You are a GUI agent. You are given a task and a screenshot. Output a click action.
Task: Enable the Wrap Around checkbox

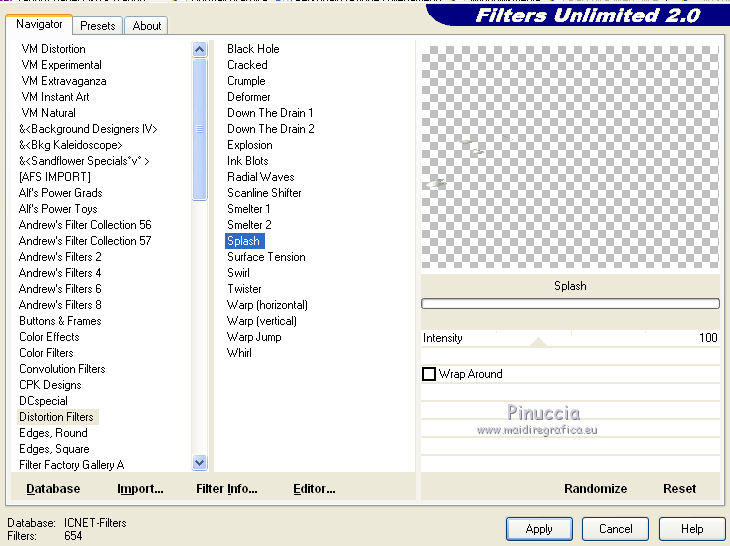coord(429,374)
